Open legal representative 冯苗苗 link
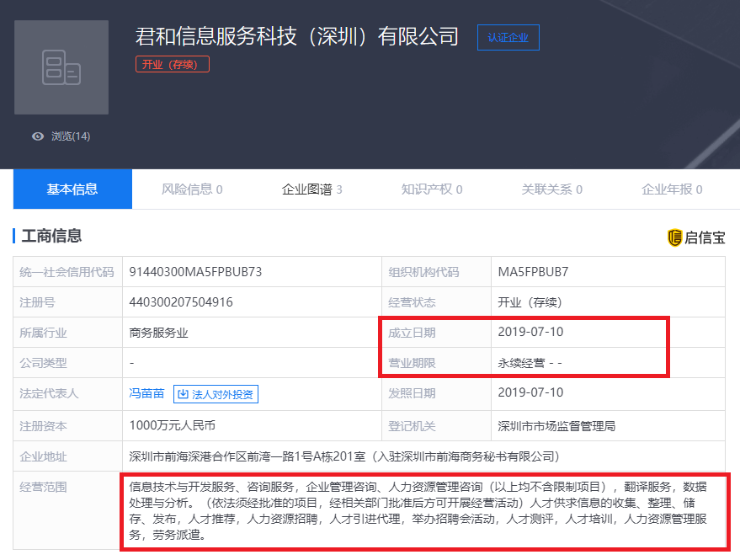Screen dimensions: 740x560 click(x=146, y=393)
